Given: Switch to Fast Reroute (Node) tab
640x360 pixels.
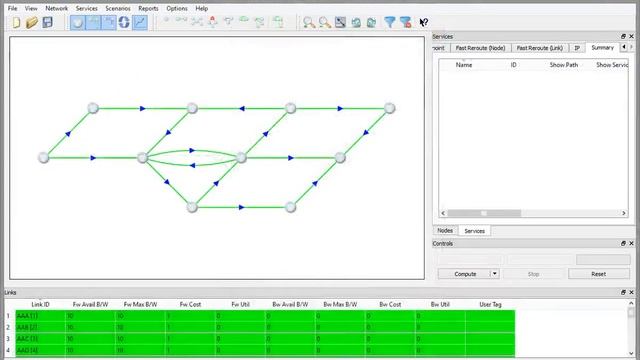Looking at the screenshot, I should [480, 48].
